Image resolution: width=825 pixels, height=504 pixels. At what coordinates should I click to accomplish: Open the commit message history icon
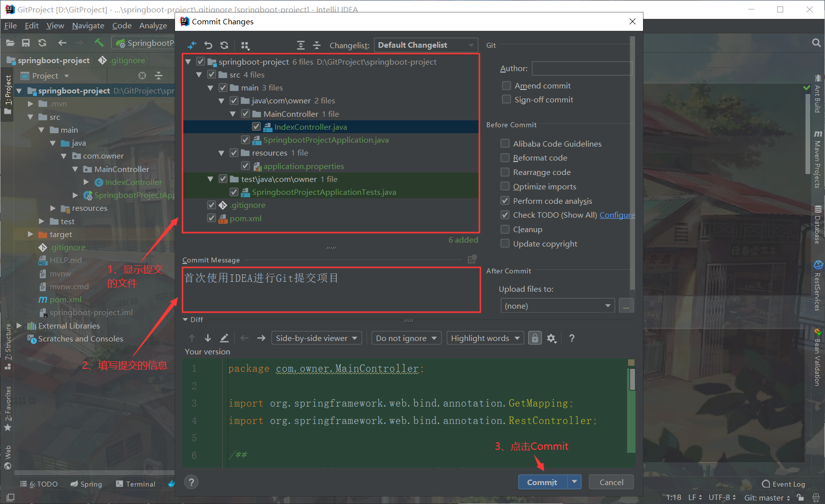coord(471,259)
